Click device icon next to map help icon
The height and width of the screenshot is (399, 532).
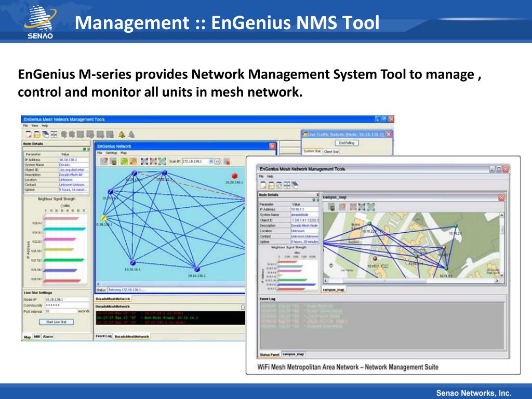[x=113, y=161]
